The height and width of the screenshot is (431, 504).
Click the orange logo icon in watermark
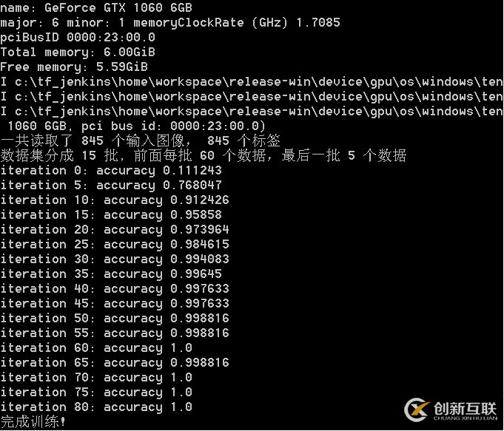417,410
